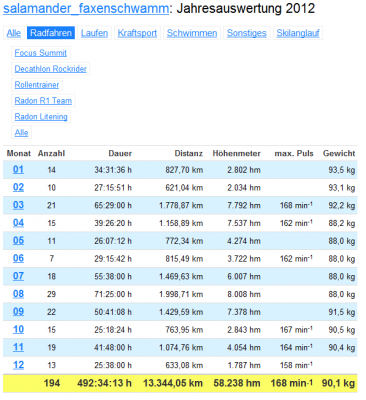Click the total elevation 58.238 hm
This screenshot has height=400, width=366.
coord(237,383)
